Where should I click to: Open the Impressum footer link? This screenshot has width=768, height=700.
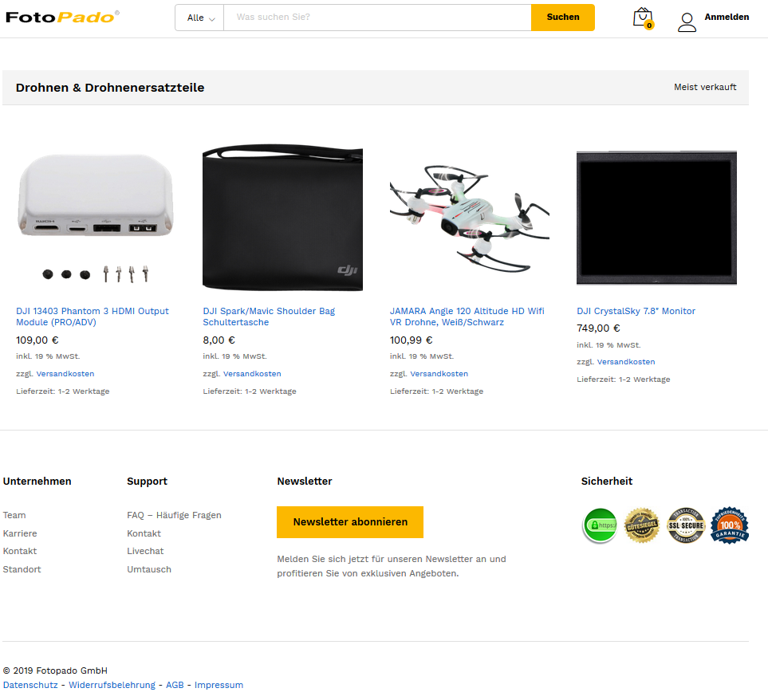pyautogui.click(x=219, y=685)
